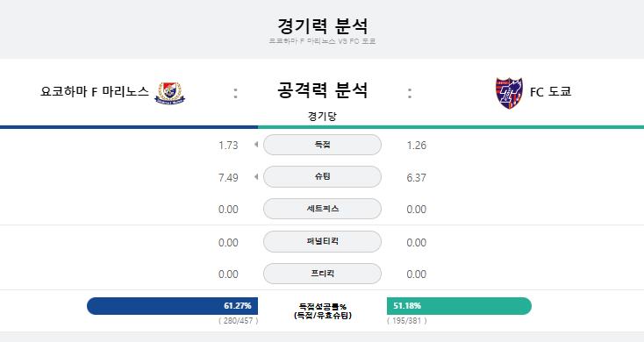
Task: Click FC Tokyo's 6.37 shots value
Action: [x=417, y=178]
